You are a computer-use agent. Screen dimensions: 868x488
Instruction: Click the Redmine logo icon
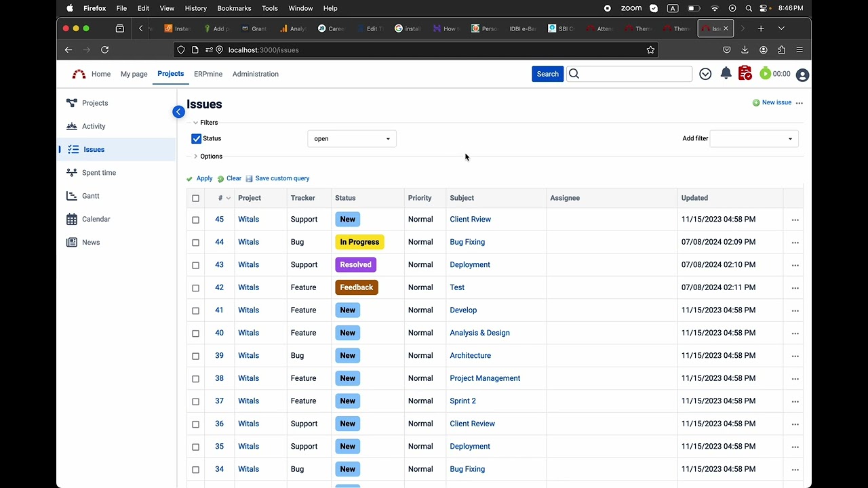click(x=79, y=74)
